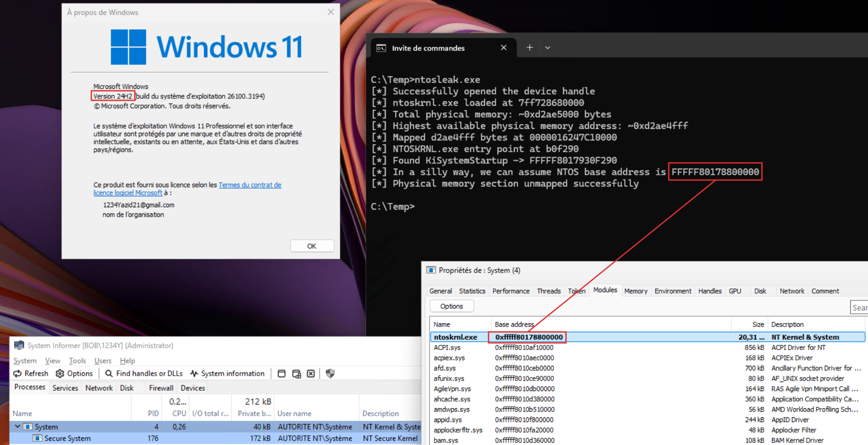868x445 pixels.
Task: Open the Help menu
Action: 128,360
